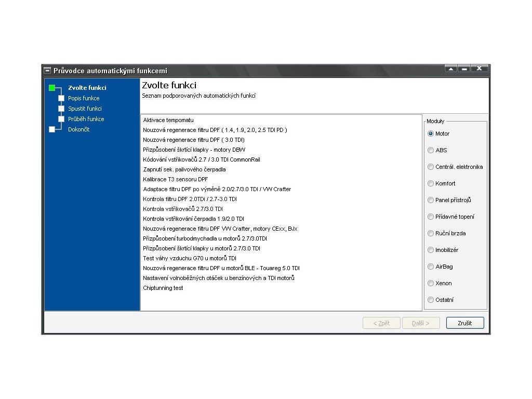Click the disabled Další button

pos(421,323)
